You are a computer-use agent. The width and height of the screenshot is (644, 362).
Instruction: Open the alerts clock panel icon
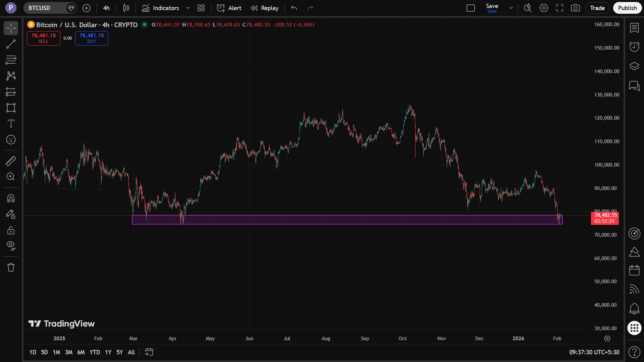coord(634,47)
